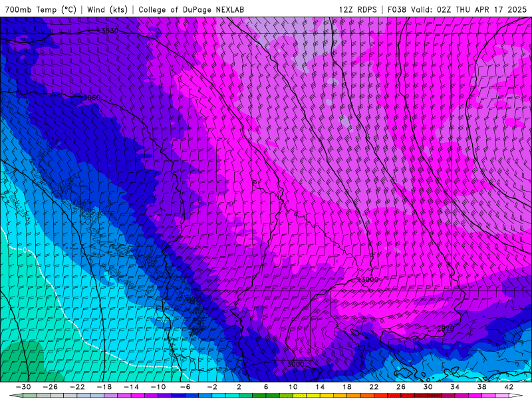The image size is (532, 399).
Task: Click the '-26' colorbar scale value
Action: click(51, 387)
